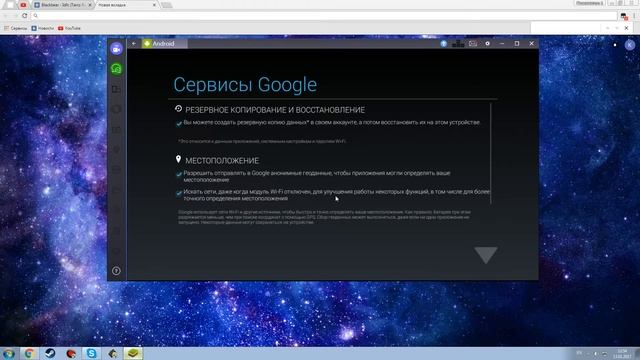Toggle backup and restore checkbox
This screenshot has height=360, width=640.
click(179, 123)
